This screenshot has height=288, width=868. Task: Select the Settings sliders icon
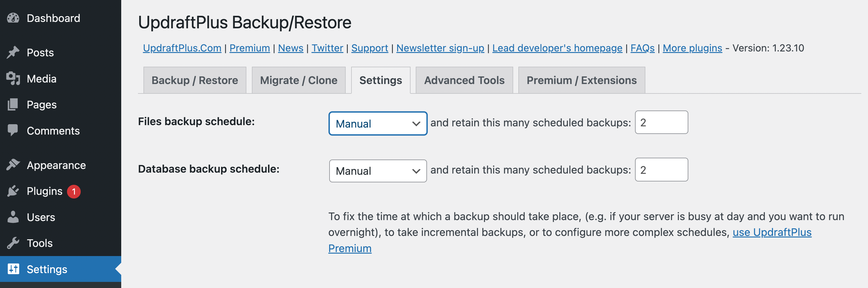[13, 269]
